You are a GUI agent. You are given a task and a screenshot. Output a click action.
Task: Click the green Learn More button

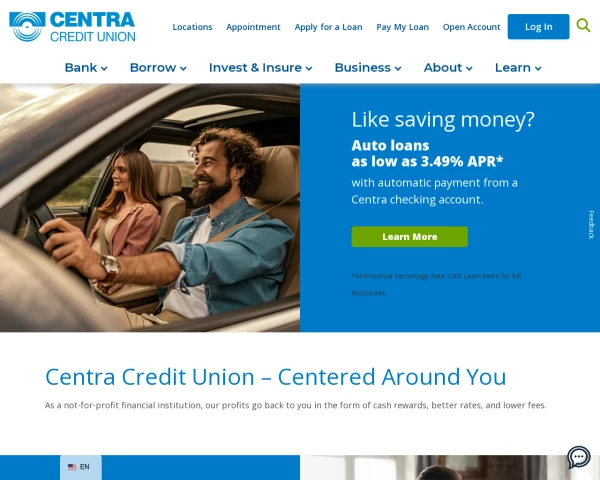tap(409, 237)
